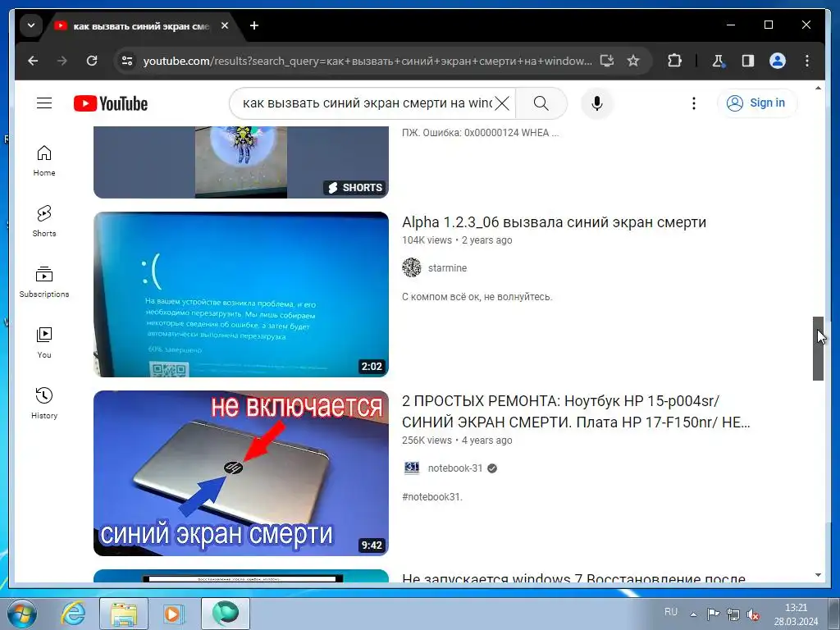This screenshot has width=840, height=630.
Task: Click the YouTube search text field
Action: [367, 103]
